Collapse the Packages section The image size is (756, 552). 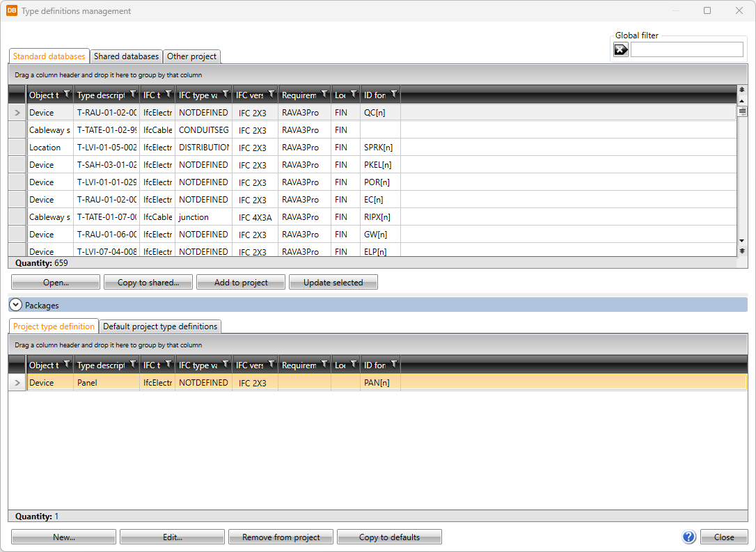16,305
